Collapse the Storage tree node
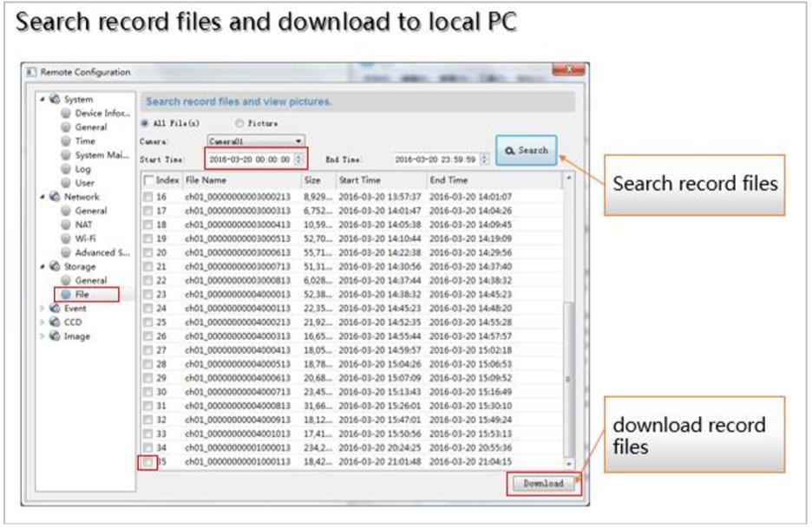This screenshot has width=812, height=528. pyautogui.click(x=43, y=266)
